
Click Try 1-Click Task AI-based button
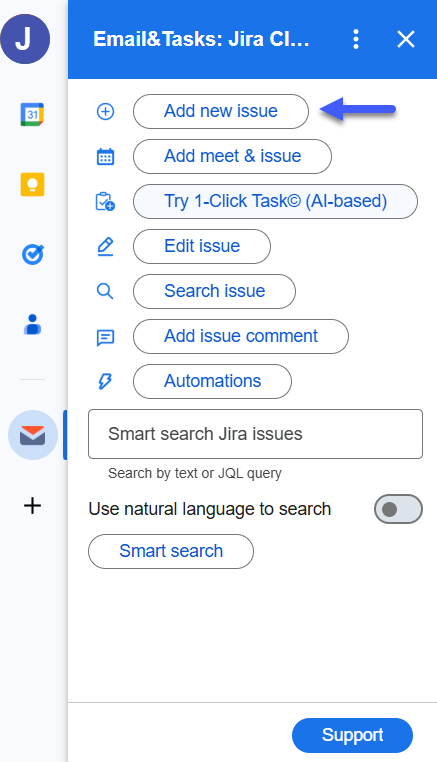click(x=275, y=201)
